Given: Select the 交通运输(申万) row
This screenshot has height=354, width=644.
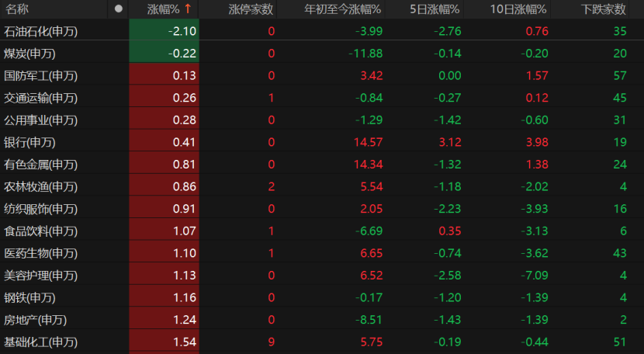Looking at the screenshot, I should pos(322,98).
